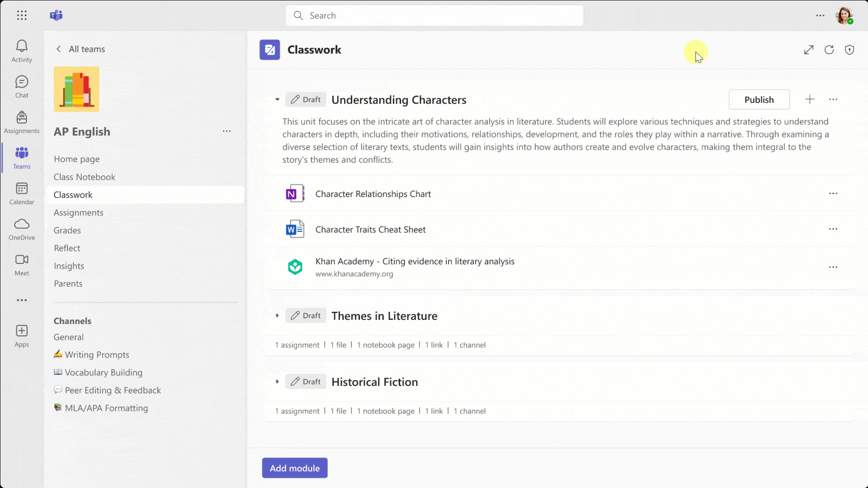Click the Search input field
This screenshot has height=488, width=868.
click(x=434, y=15)
